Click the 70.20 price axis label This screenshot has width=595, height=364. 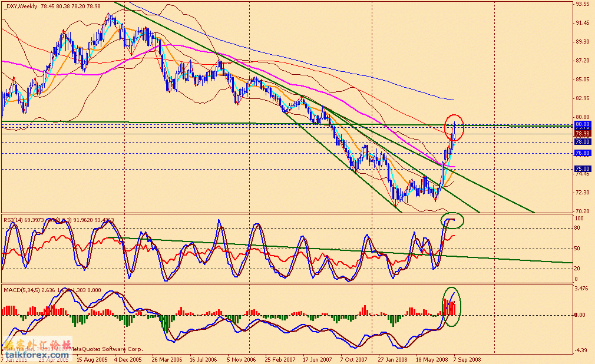pos(582,211)
